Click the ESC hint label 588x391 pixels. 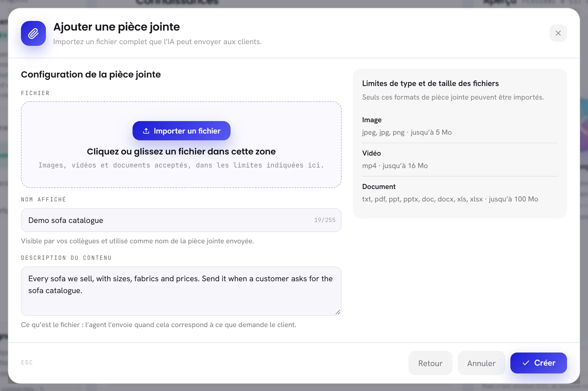pos(27,362)
